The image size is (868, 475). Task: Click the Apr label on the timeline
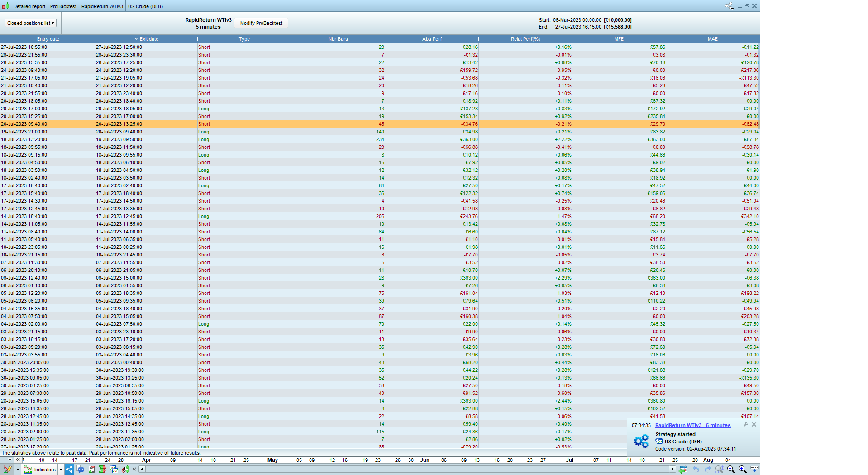click(x=147, y=460)
